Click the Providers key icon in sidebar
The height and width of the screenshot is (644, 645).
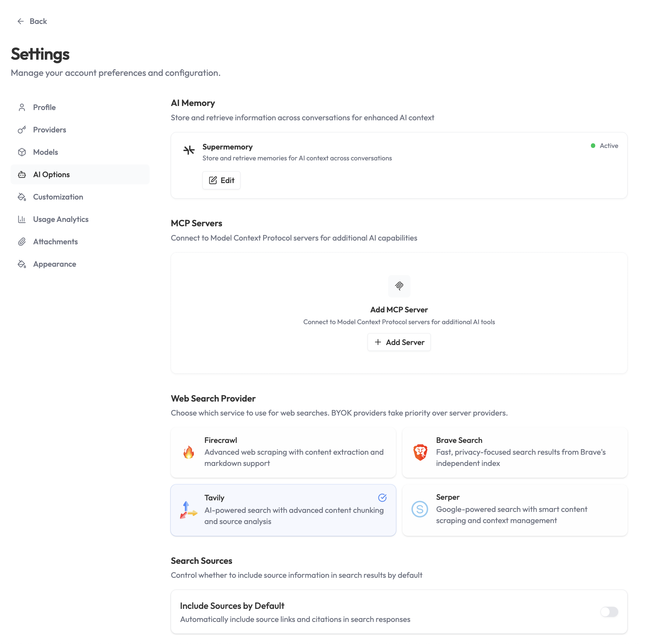[x=22, y=130]
